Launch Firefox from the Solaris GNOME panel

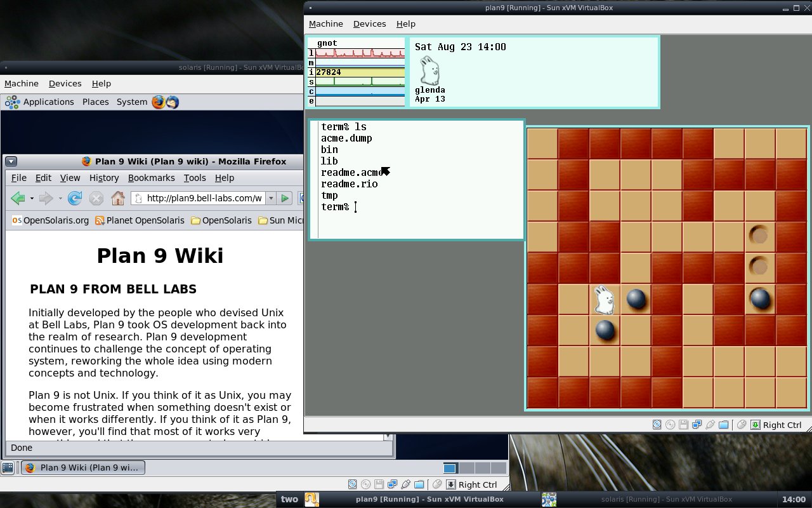[158, 102]
